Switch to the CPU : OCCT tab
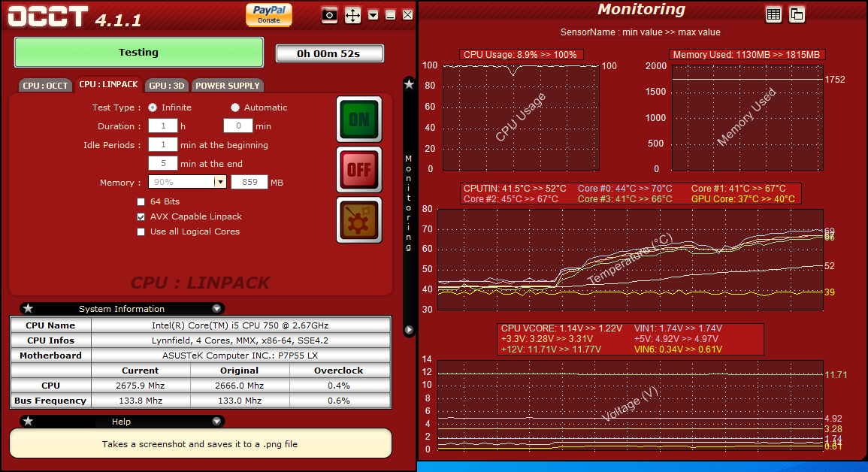 [45, 86]
